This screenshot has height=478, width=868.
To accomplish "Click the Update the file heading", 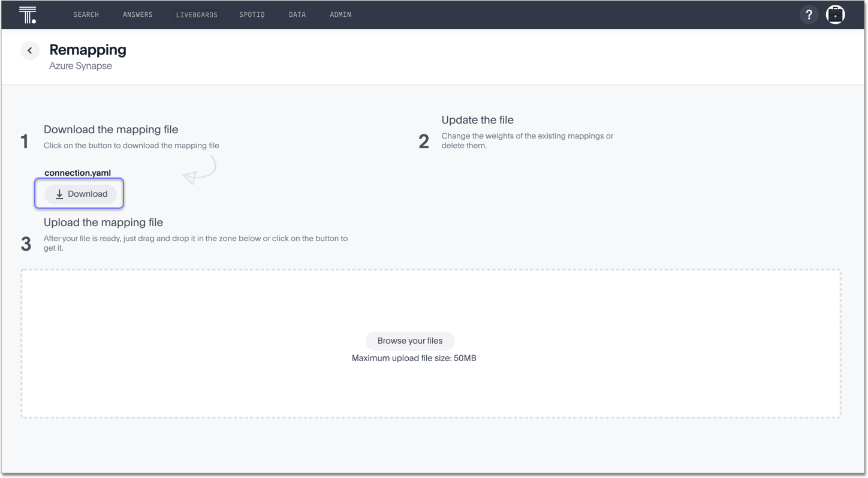I will (477, 120).
